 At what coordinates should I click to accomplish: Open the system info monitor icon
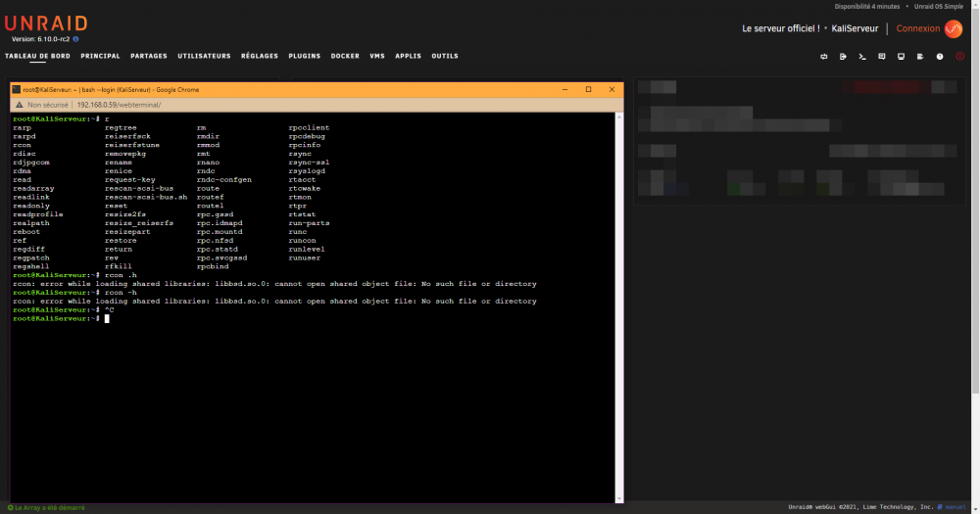click(x=902, y=56)
